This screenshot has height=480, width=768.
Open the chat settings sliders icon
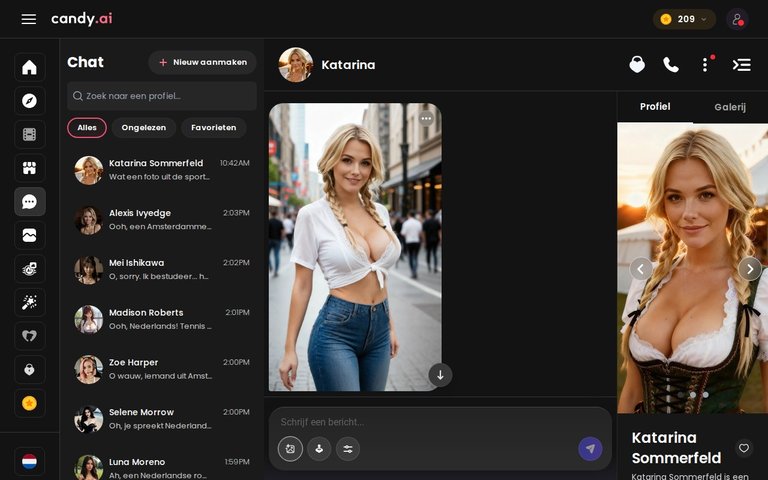point(348,449)
